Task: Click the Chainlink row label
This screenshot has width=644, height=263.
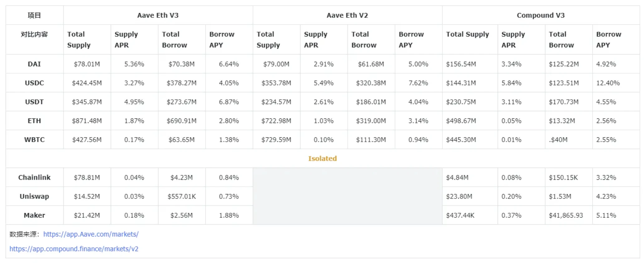Action: coord(34,178)
